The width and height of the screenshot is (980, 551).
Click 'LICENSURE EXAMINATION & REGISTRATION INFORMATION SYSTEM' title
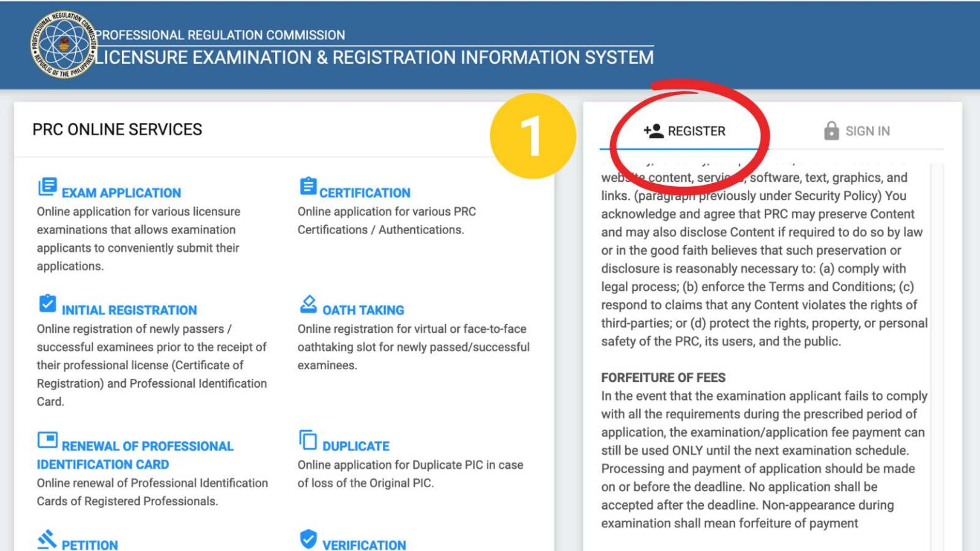click(375, 57)
